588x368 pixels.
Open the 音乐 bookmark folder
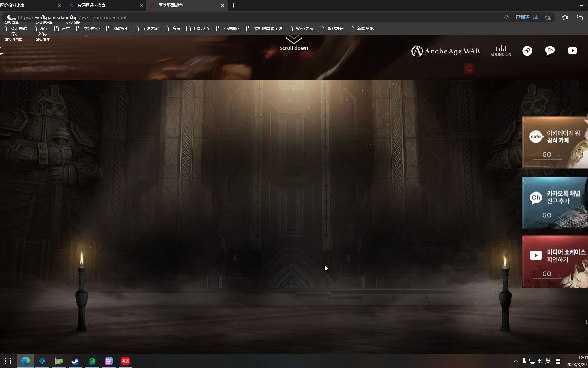(x=173, y=29)
